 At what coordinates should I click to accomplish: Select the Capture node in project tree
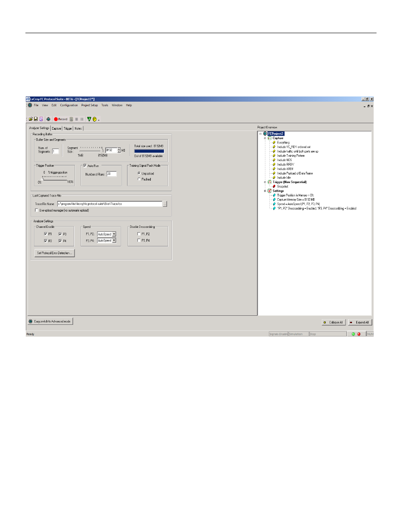point(278,138)
